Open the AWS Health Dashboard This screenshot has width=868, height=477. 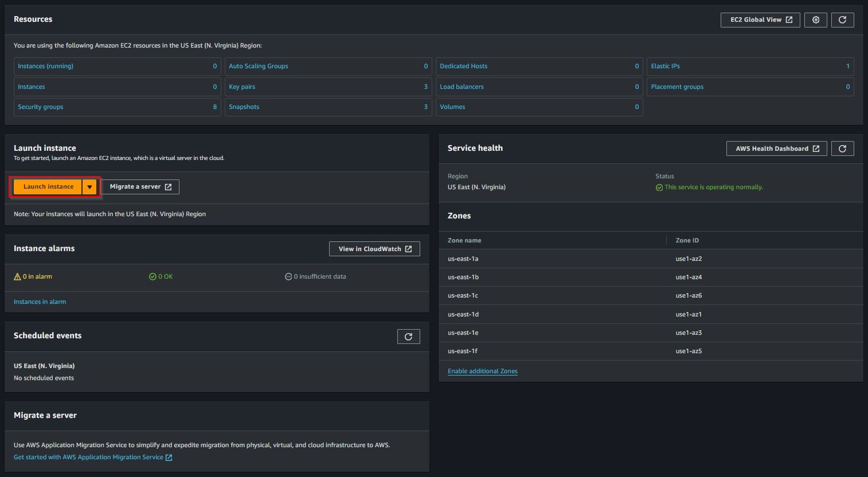point(777,148)
